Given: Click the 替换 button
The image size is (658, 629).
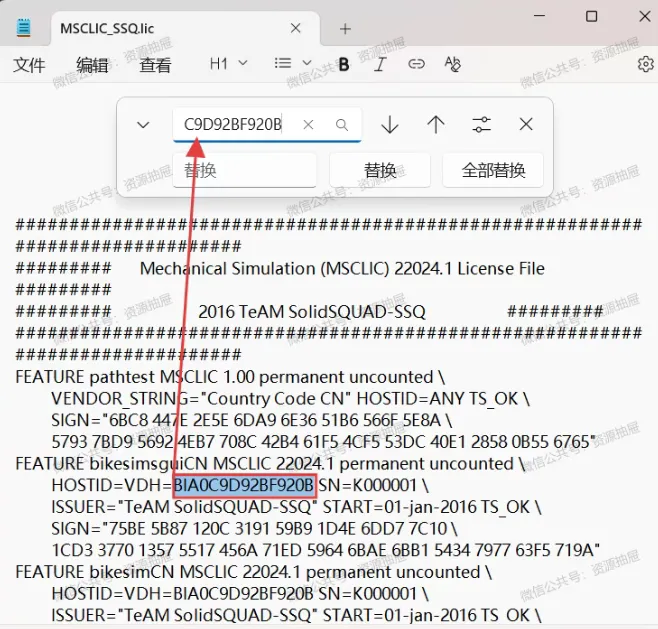Looking at the screenshot, I should click(x=380, y=170).
